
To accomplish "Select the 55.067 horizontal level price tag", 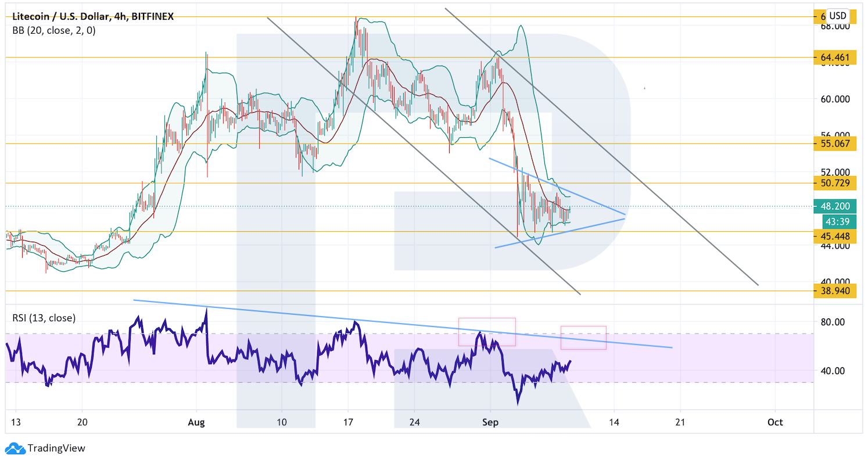I will click(835, 143).
